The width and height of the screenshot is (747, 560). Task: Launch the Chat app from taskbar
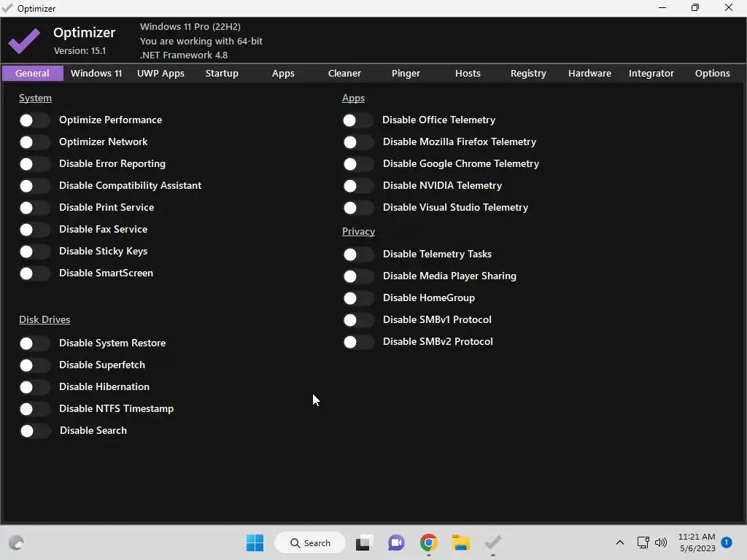coord(396,542)
